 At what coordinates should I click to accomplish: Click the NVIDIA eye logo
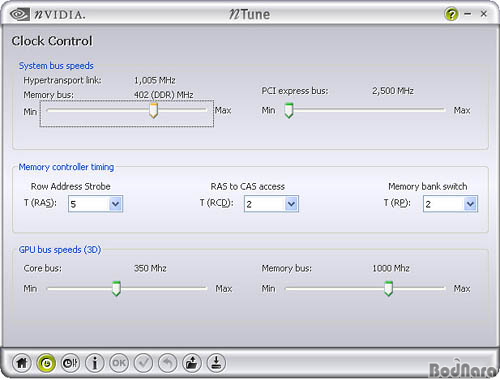tap(19, 14)
